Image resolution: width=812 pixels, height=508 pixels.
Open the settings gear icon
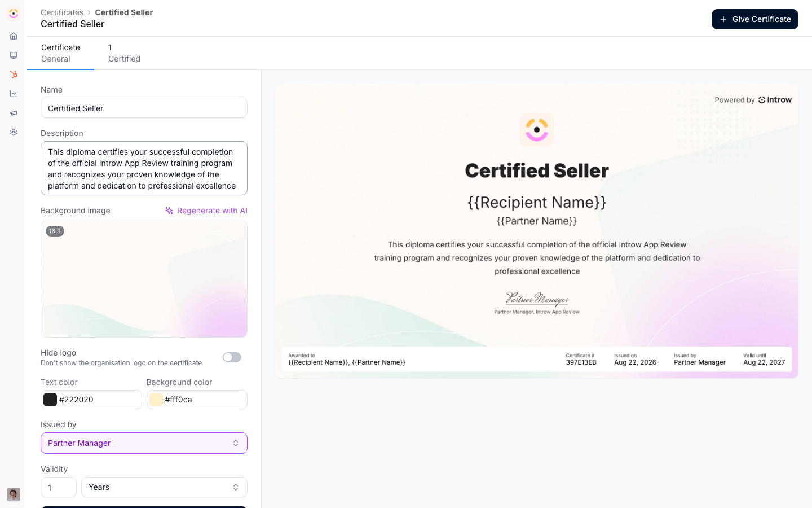point(14,132)
